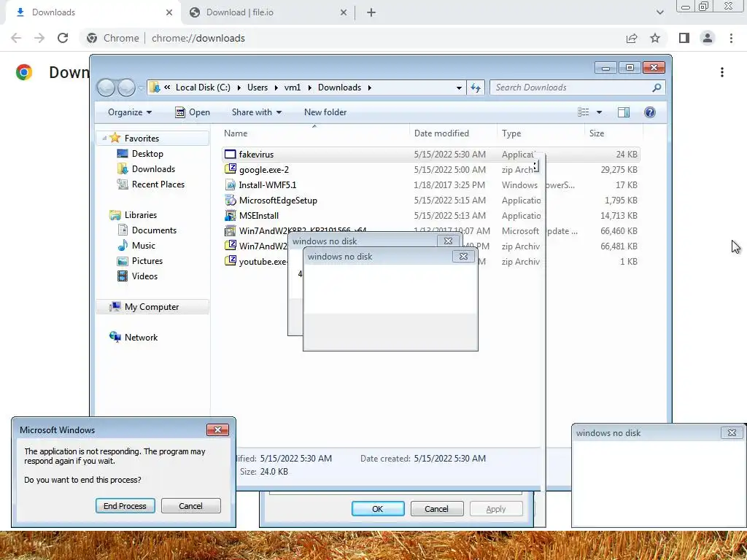The height and width of the screenshot is (560, 747).
Task: Open the Share with menu
Action: coord(256,112)
